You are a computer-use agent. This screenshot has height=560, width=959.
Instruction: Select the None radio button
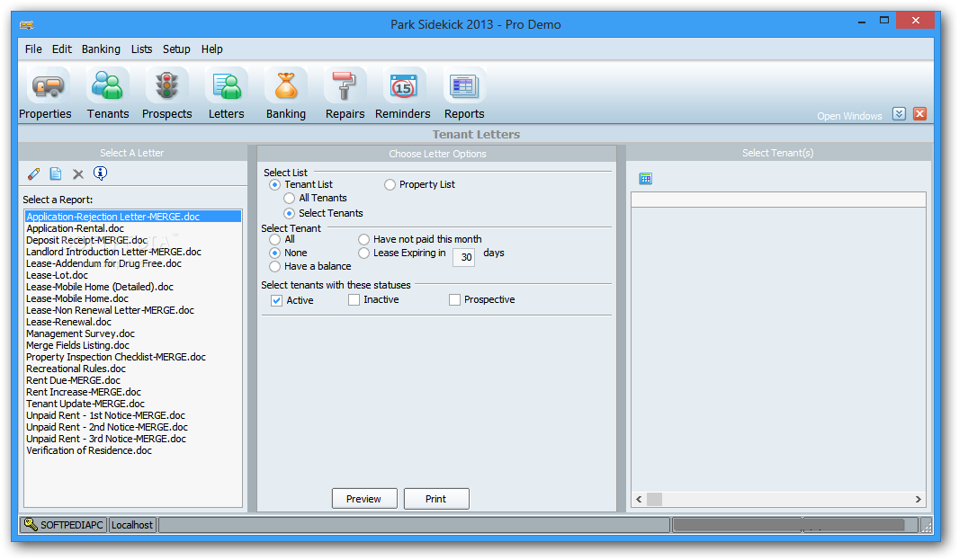[x=275, y=253]
